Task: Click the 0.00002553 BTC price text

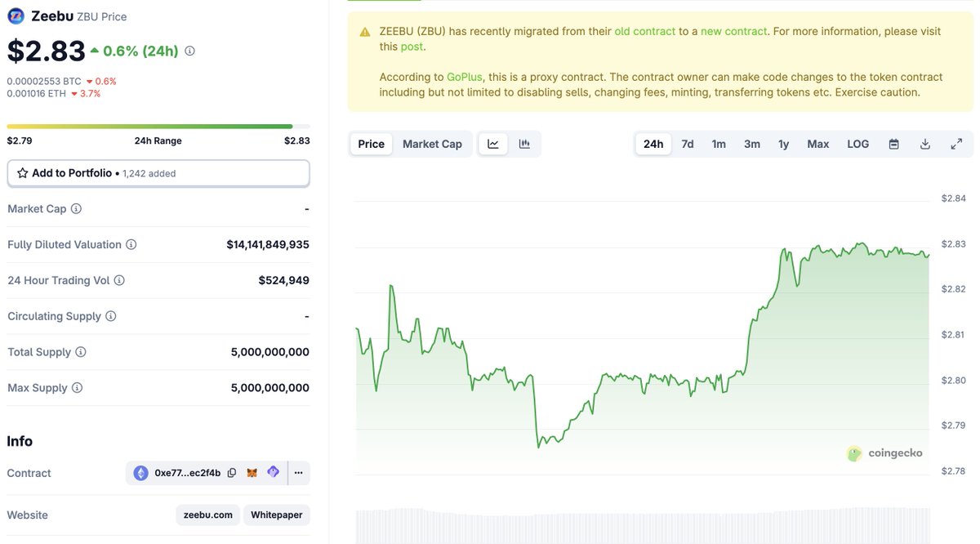Action: point(44,81)
